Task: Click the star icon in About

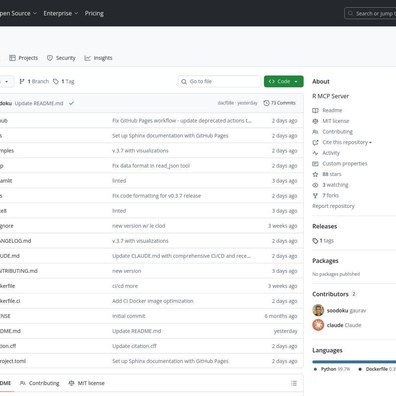Action: (315, 174)
